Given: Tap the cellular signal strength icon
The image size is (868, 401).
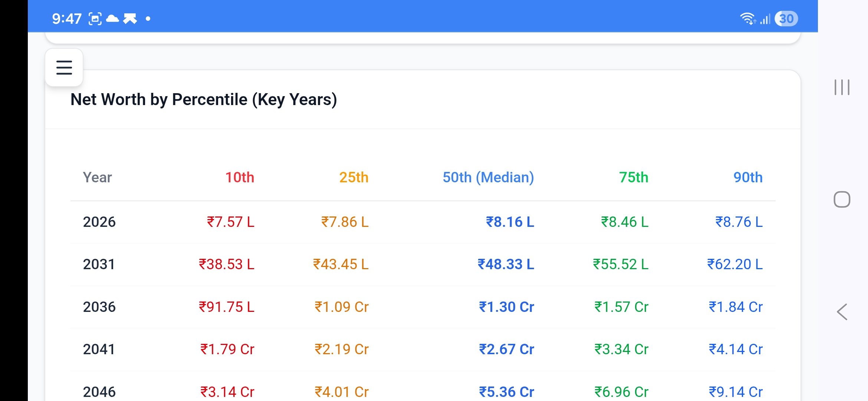Looking at the screenshot, I should (x=765, y=19).
